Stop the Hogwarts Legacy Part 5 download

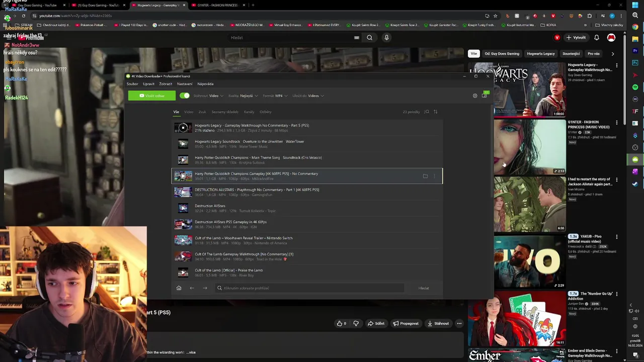(x=183, y=128)
